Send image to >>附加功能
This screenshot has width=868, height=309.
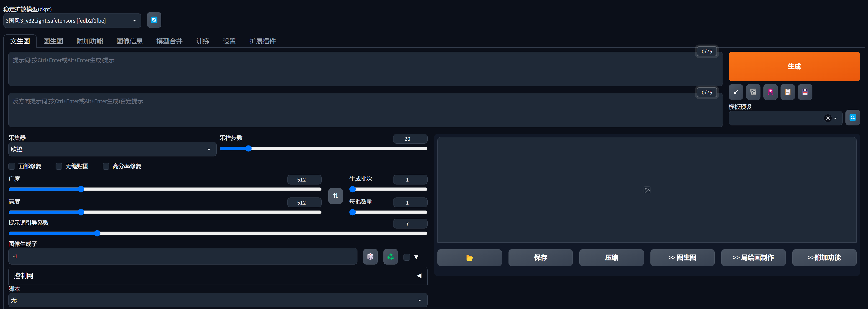pyautogui.click(x=824, y=258)
